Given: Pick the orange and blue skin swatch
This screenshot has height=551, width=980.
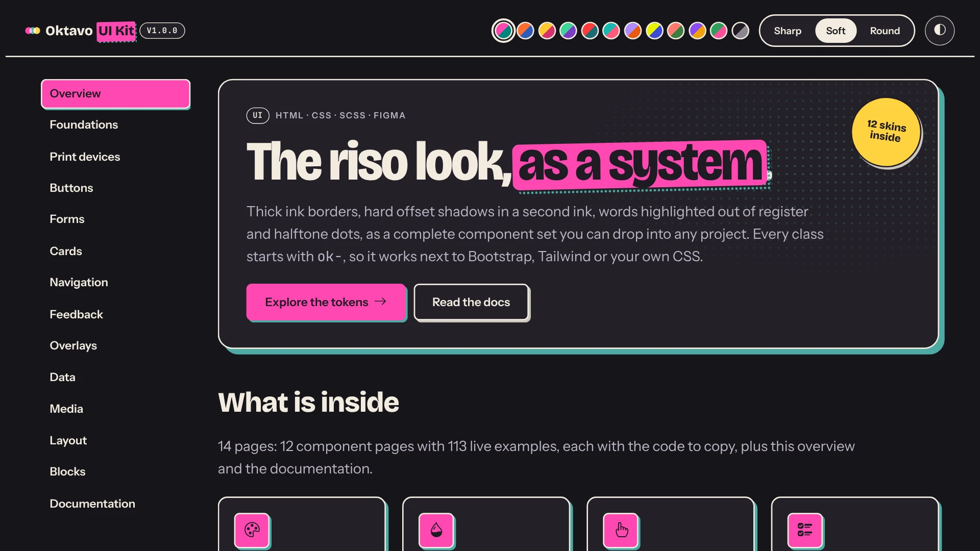Looking at the screenshot, I should 525,31.
